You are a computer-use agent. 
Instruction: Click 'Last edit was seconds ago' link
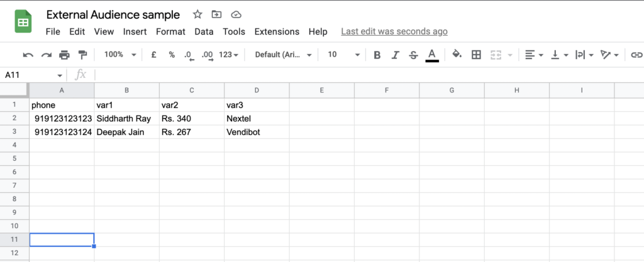[394, 31]
